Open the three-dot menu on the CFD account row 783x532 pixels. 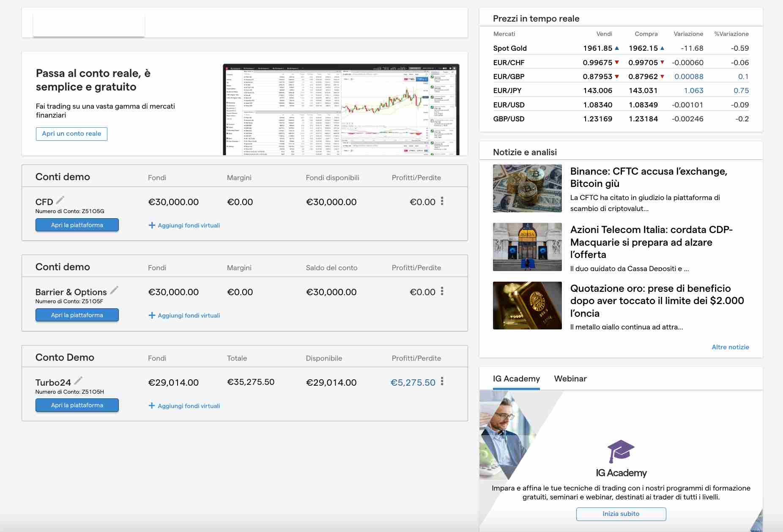(442, 202)
